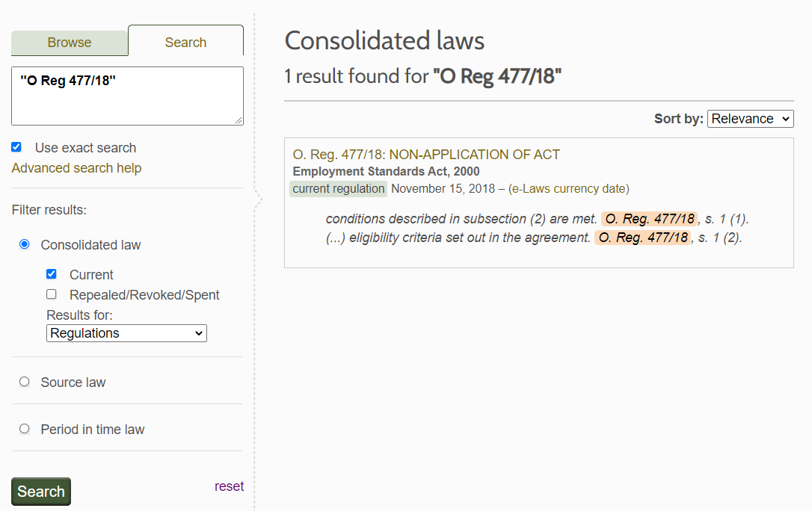The height and width of the screenshot is (511, 812).
Task: Open the highlighted O. Reg. 477/18 citation in s. 1 (1)
Action: pos(649,218)
